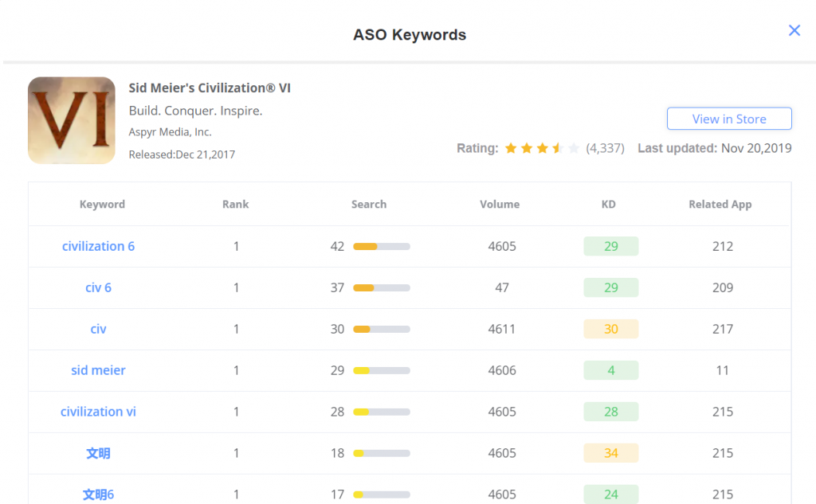The image size is (816, 504).
Task: Click the Related App column header
Action: pyautogui.click(x=720, y=205)
